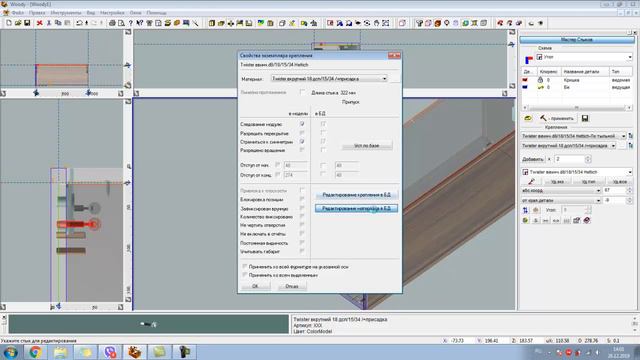Open the Материал dropdown in the dialog
The width and height of the screenshot is (640, 360).
pyautogui.click(x=329, y=78)
